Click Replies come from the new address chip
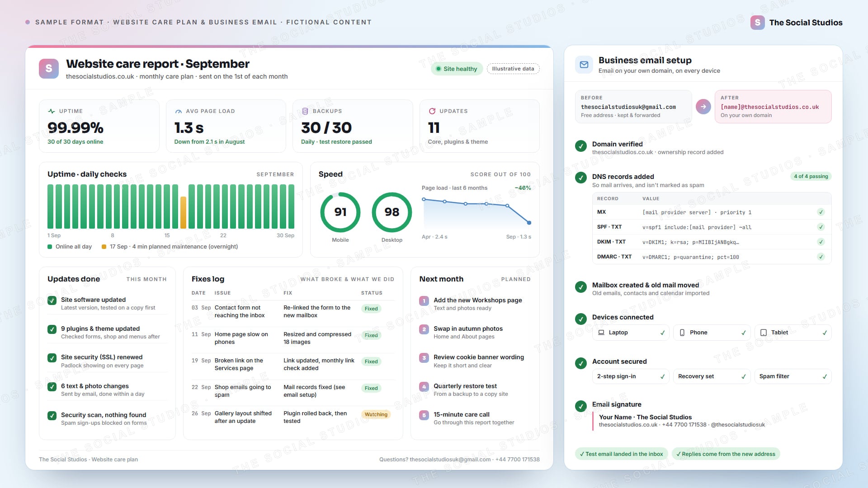The height and width of the screenshot is (488, 868). pyautogui.click(x=726, y=454)
